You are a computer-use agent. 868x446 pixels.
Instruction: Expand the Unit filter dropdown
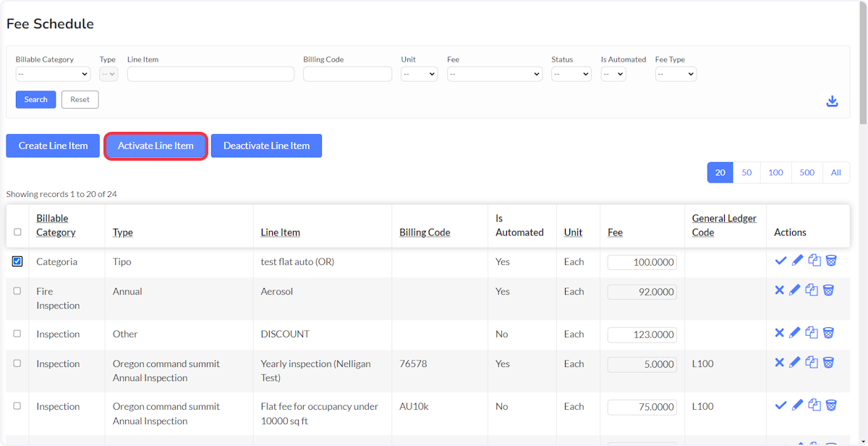click(x=420, y=74)
